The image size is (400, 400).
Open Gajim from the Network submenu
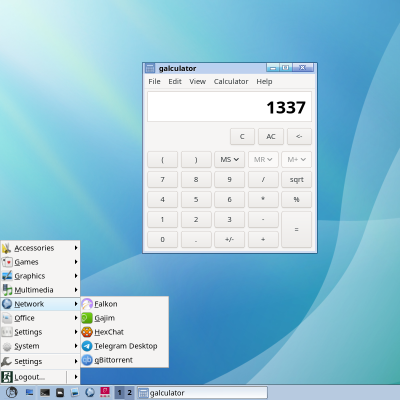[124, 318]
